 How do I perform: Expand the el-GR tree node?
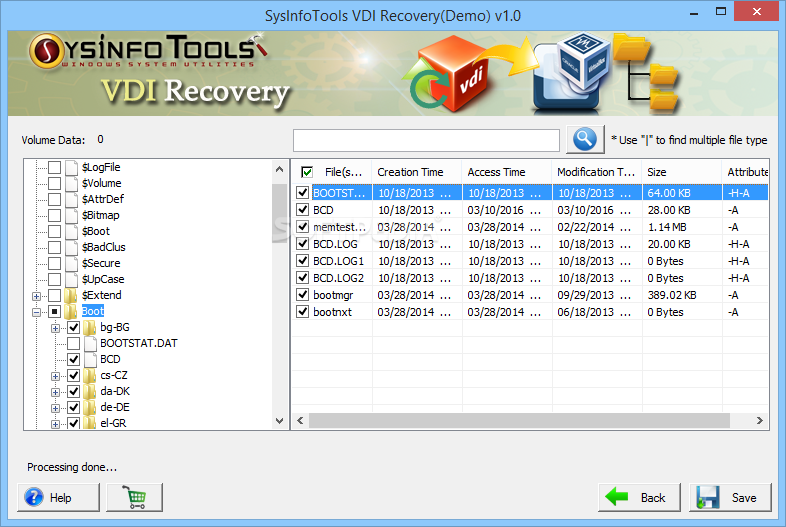click(x=56, y=425)
